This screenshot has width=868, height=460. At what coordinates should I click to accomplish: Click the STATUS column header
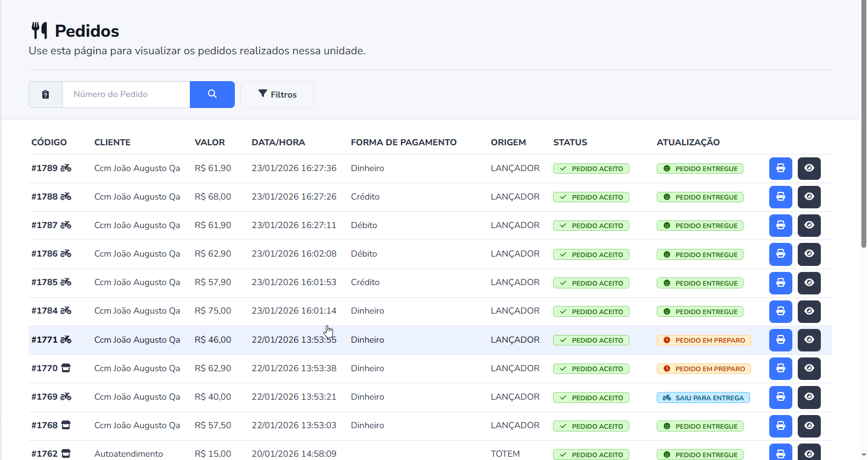click(570, 143)
